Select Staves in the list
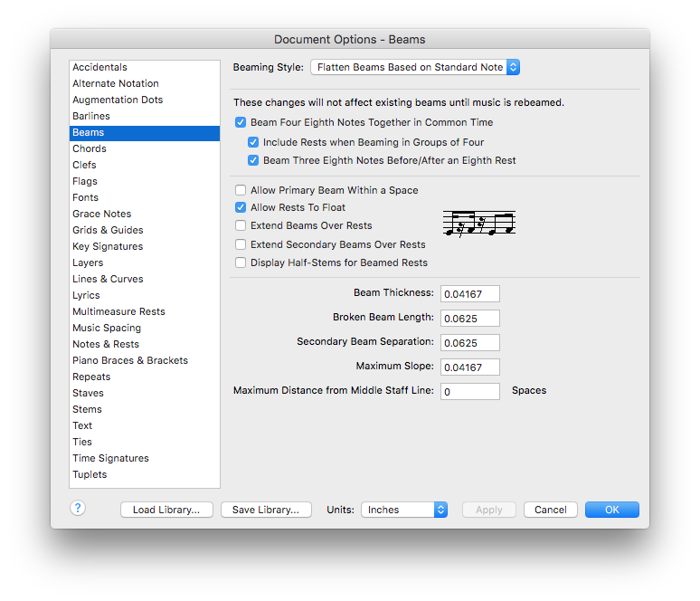Screen dimensions: 700x601 [145, 393]
